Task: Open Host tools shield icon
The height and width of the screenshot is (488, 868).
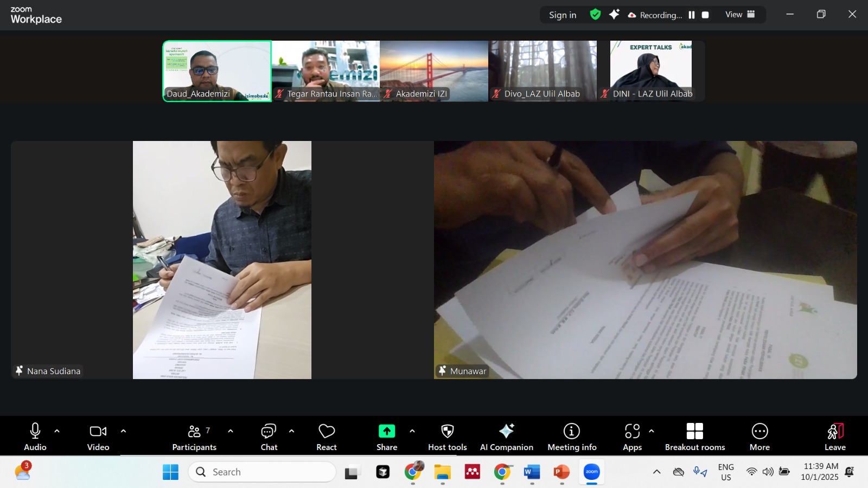Action: 447,432
